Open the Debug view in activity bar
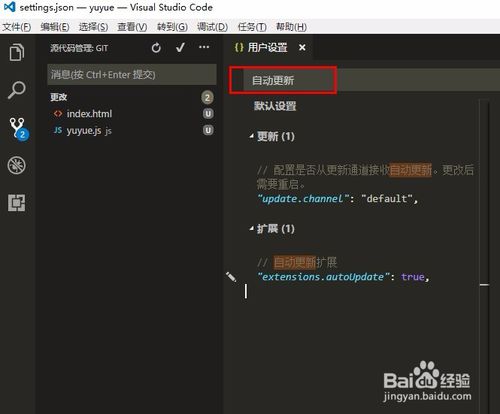 [x=17, y=165]
